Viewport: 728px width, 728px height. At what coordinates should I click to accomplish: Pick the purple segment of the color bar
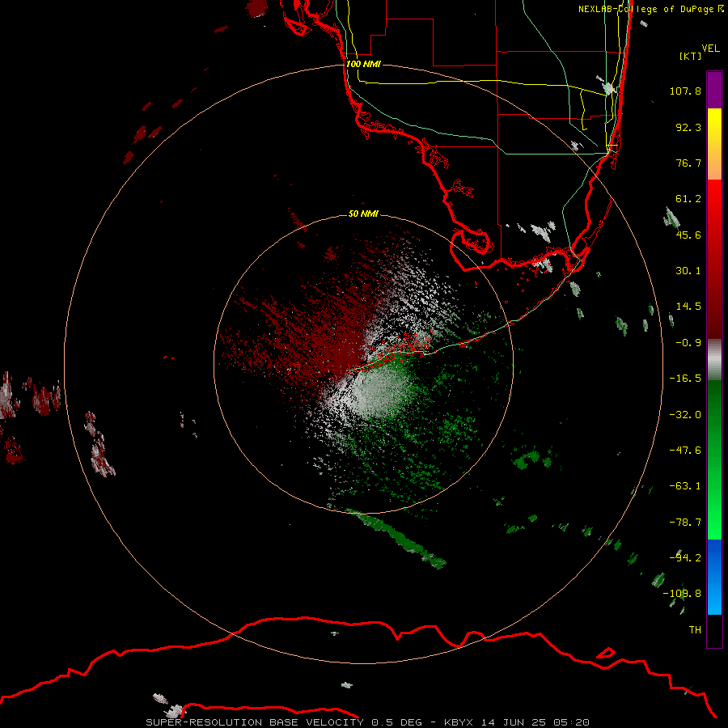[714, 90]
